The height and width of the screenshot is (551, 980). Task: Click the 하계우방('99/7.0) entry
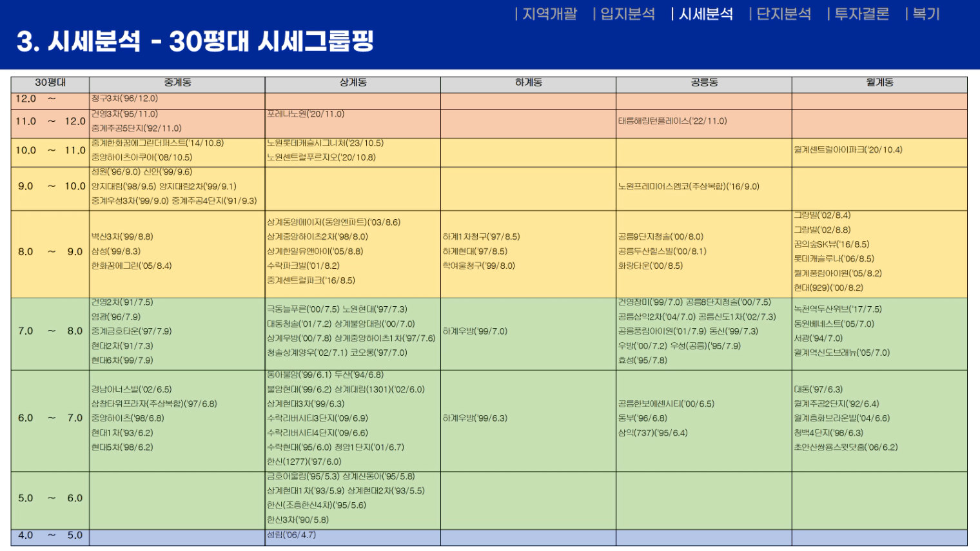tap(475, 331)
